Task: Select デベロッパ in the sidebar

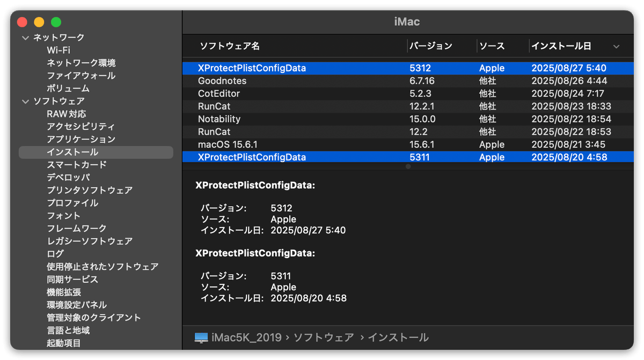Action: [x=68, y=178]
